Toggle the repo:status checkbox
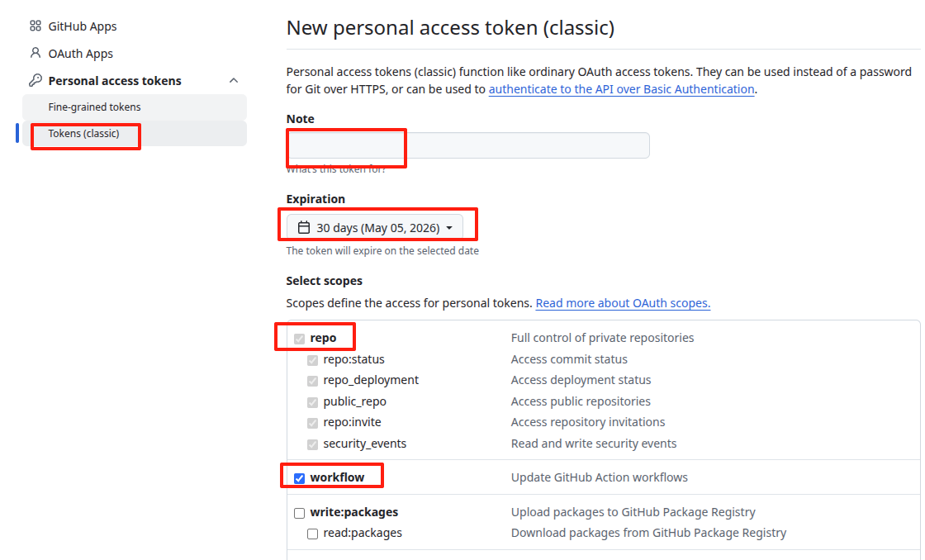 pos(313,360)
